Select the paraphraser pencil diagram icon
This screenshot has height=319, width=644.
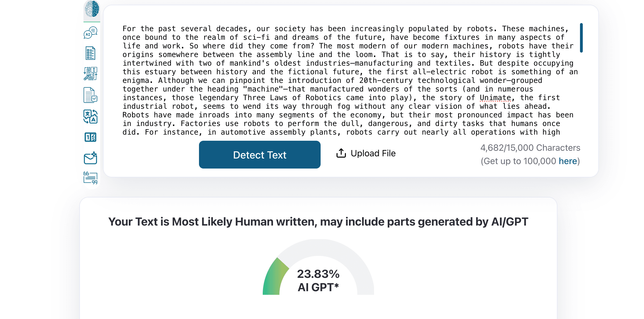pos(90,74)
